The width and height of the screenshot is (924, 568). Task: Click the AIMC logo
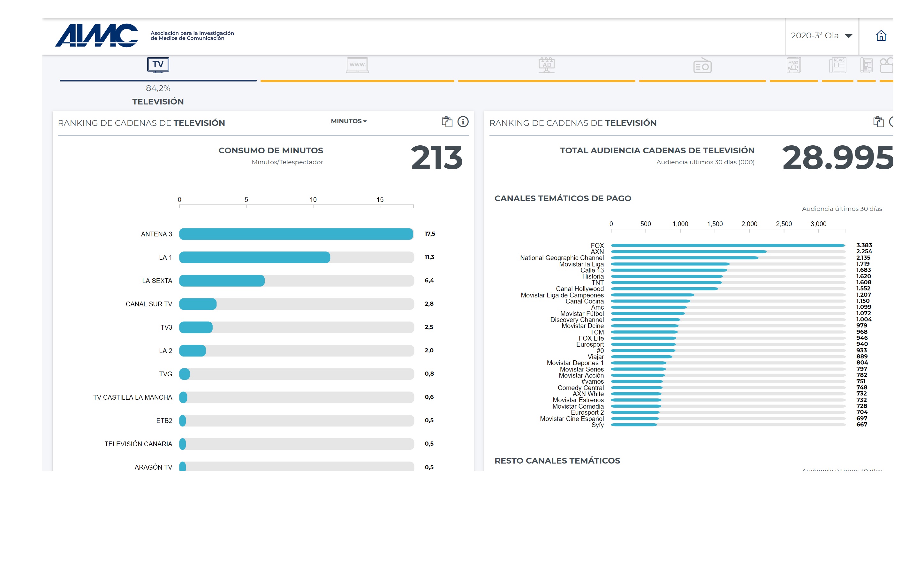96,35
